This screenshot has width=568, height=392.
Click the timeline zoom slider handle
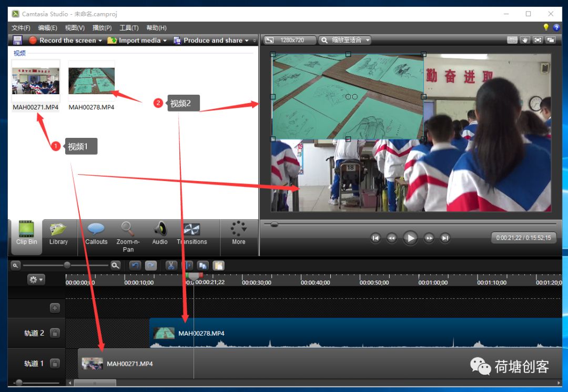67,265
